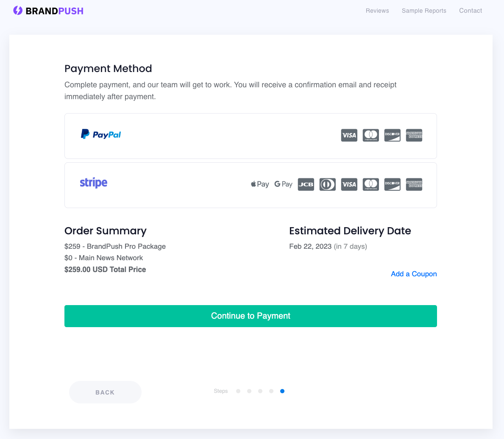Open Sample Reports from navigation
The height and width of the screenshot is (439, 504).
[x=424, y=11]
